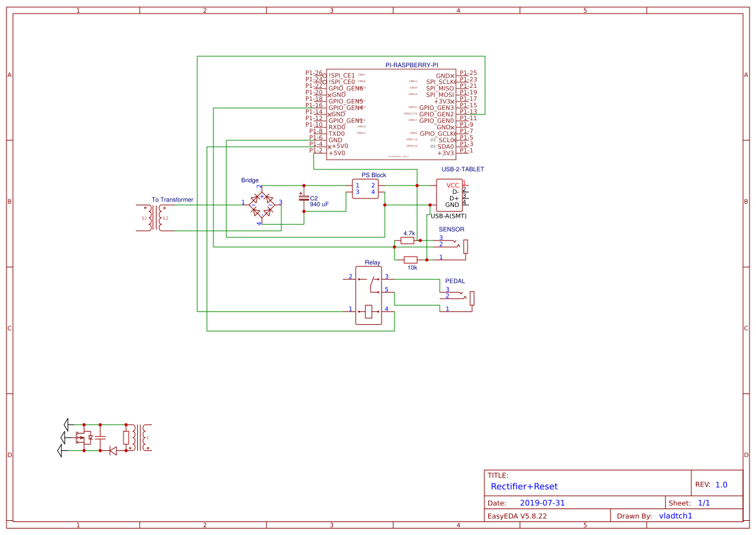
Task: Select the bridge rectifier symbol
Action: point(262,204)
